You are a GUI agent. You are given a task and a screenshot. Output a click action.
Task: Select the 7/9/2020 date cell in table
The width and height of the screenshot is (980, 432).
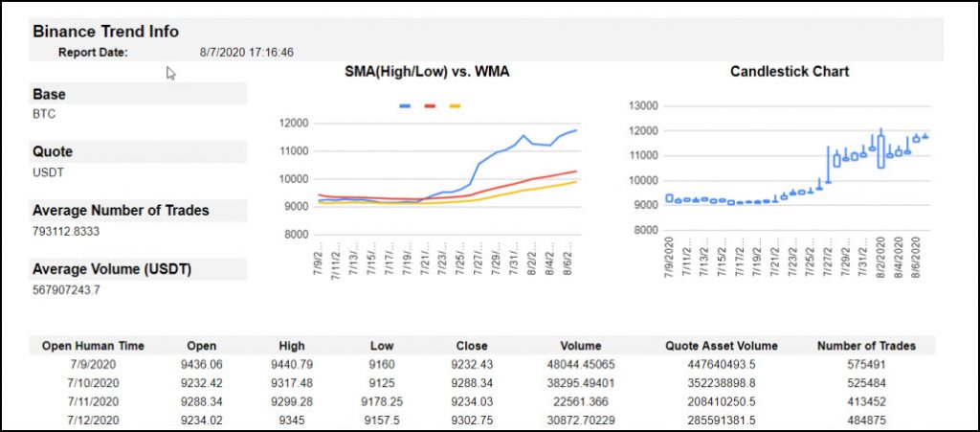(x=93, y=364)
